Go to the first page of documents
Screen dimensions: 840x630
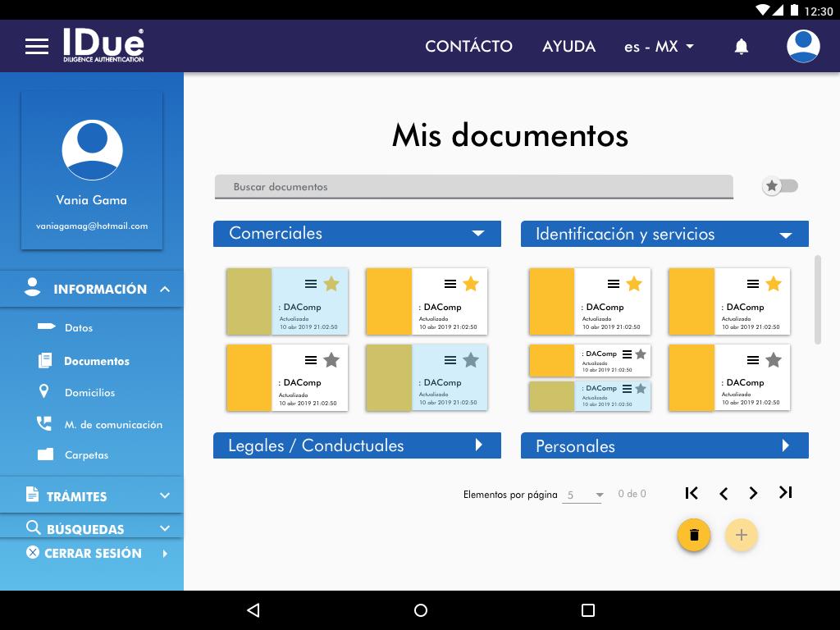(692, 493)
